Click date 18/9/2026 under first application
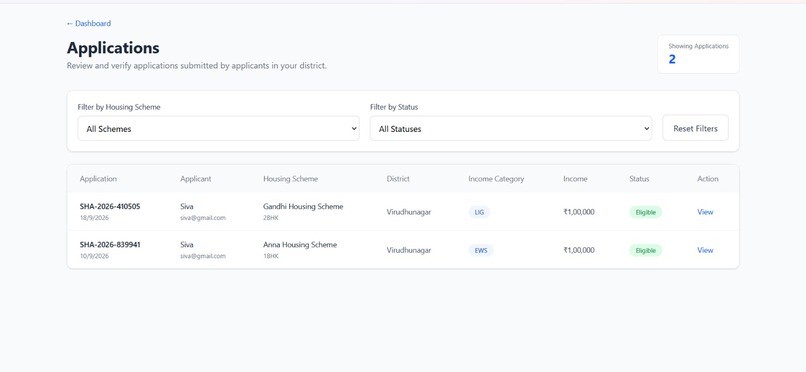The image size is (806, 372). (94, 218)
